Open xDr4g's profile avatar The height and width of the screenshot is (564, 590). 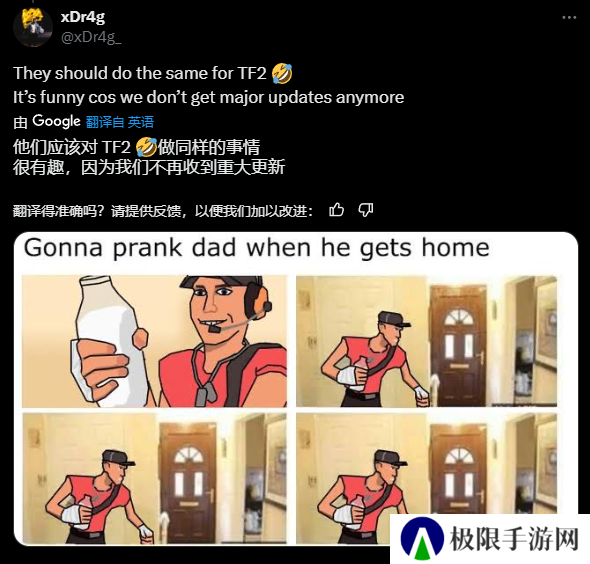coord(32,27)
